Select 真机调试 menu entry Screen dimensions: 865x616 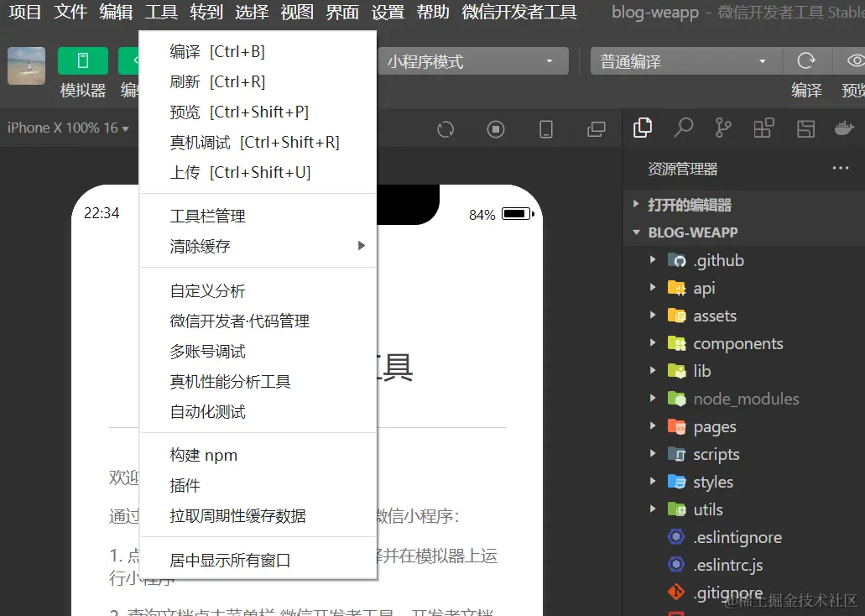tap(258, 143)
